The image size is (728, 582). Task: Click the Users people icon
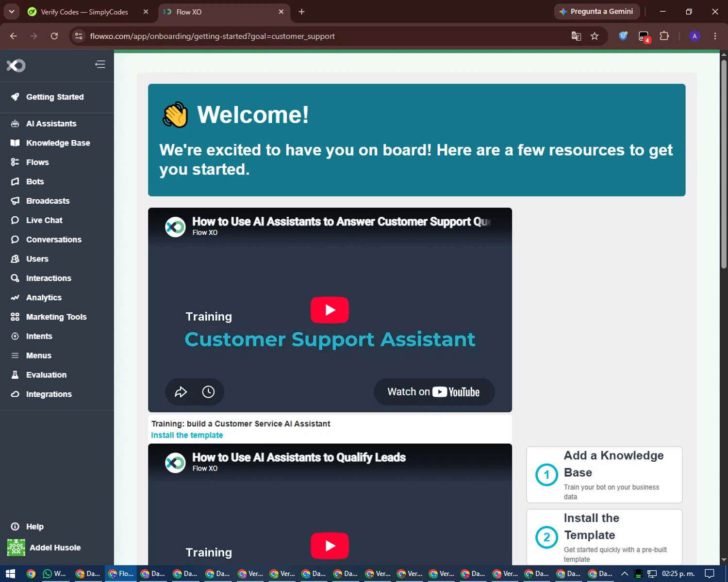[15, 259]
